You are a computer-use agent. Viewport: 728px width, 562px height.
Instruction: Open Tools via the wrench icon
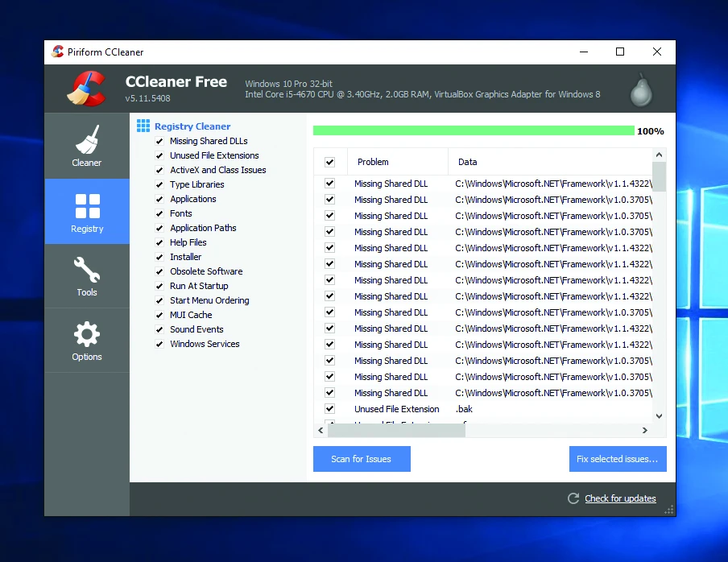87,269
